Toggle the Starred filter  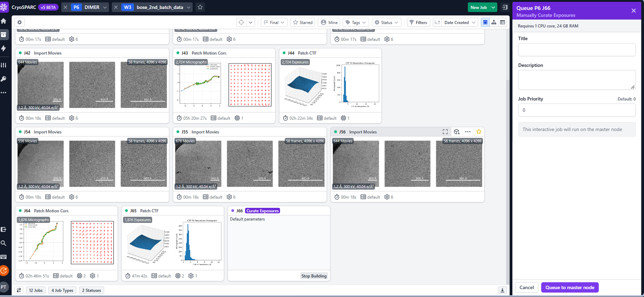pyautogui.click(x=303, y=22)
